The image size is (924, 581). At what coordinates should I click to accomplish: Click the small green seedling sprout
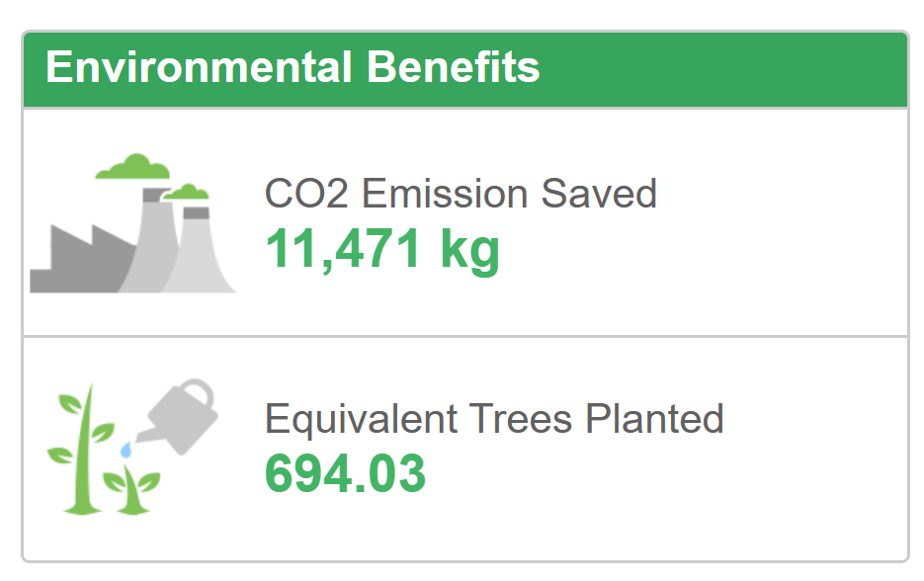tap(132, 490)
